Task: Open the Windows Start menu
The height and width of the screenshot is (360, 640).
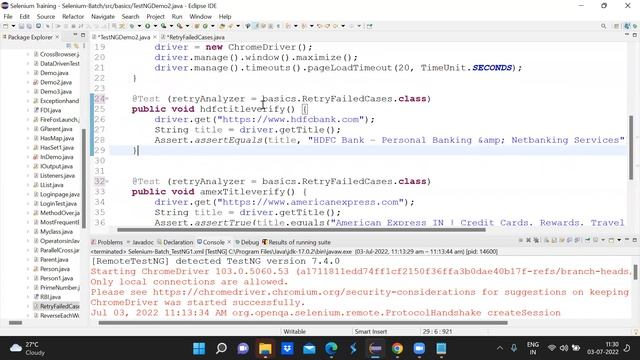Action: (199, 349)
